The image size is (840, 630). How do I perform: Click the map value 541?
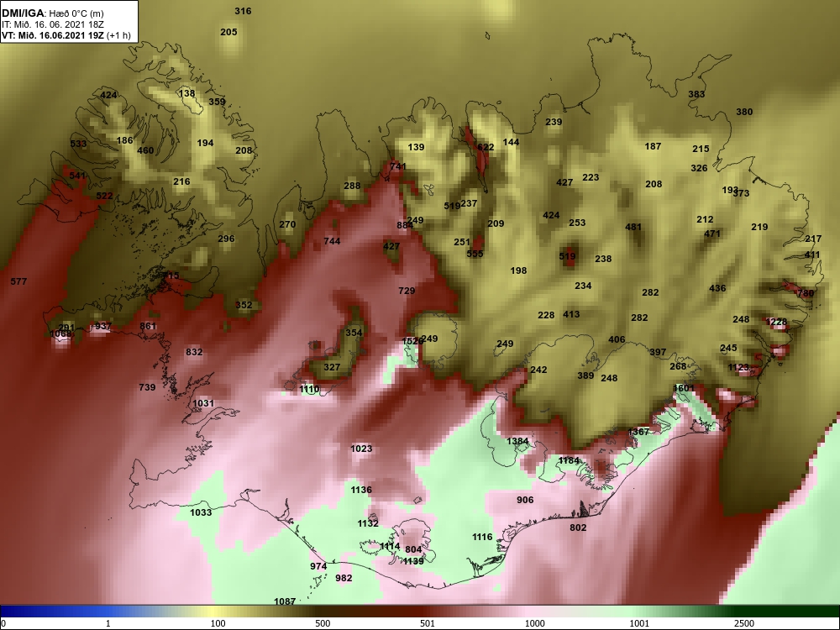point(77,176)
